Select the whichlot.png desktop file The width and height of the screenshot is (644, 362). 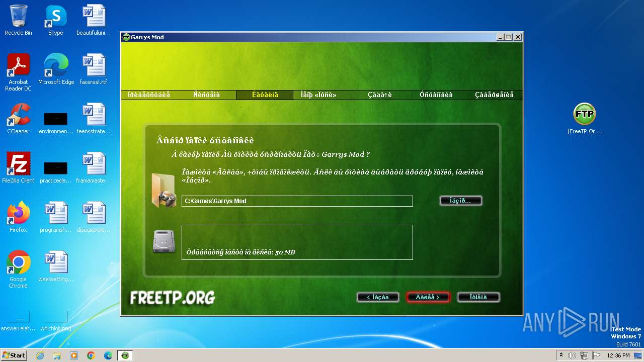click(55, 322)
